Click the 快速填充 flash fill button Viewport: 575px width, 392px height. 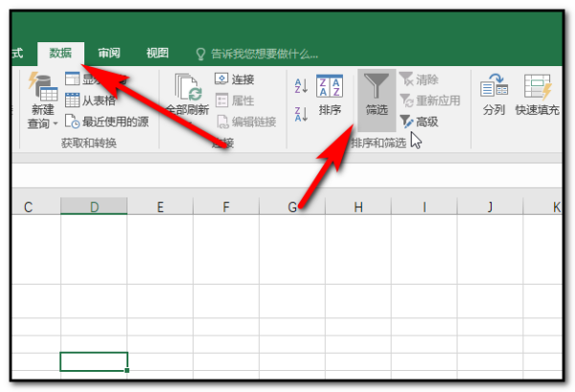(538, 95)
